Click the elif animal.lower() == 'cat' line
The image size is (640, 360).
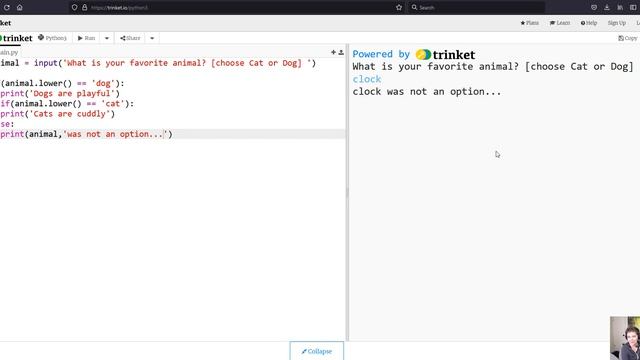click(67, 104)
